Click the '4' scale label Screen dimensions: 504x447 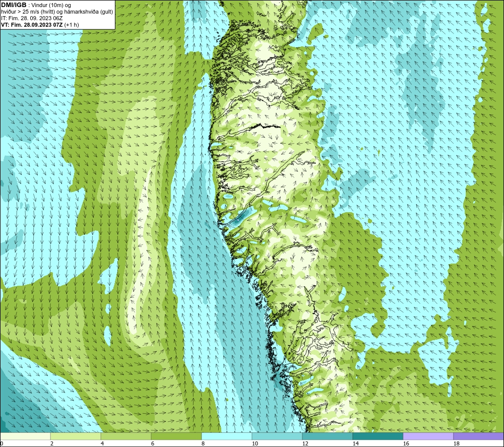102,443
